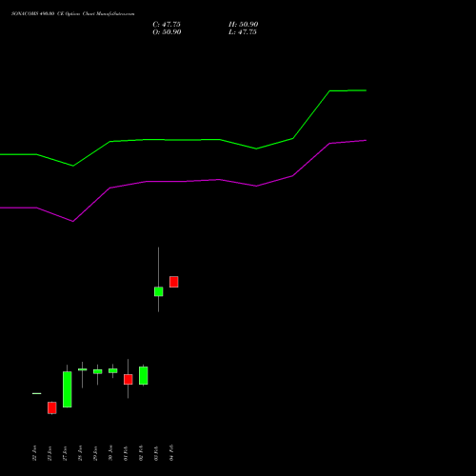Click the SONACOMS CE Options chart title
Viewport: 476px width, 476px height.
73,14
